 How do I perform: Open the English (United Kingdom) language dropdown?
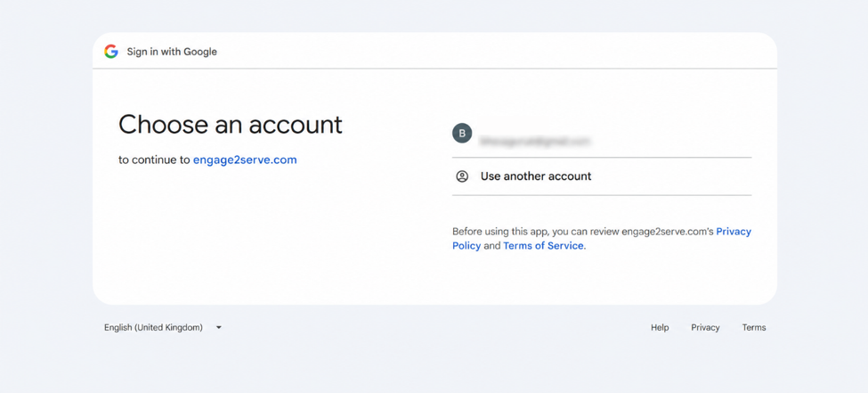click(163, 328)
